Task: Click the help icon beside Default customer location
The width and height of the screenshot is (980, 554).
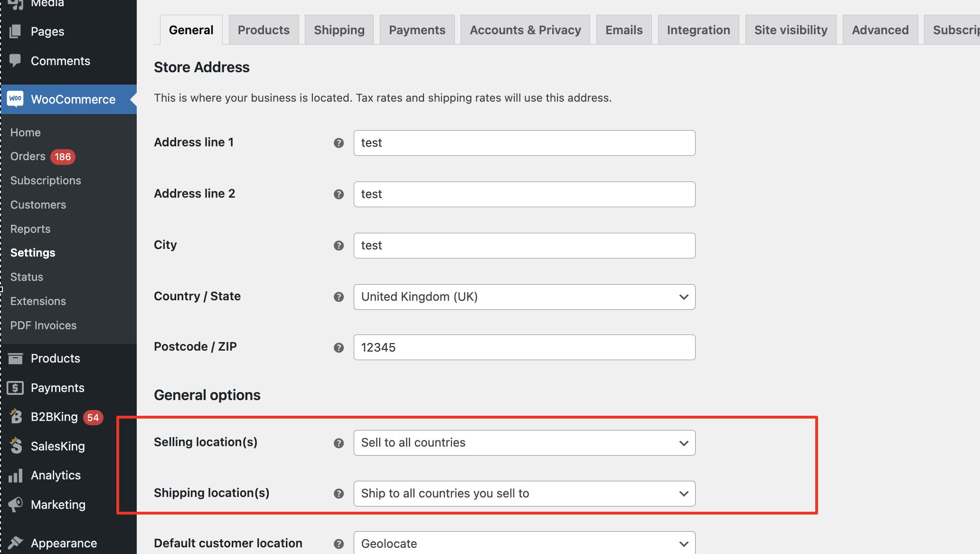Action: coord(339,544)
